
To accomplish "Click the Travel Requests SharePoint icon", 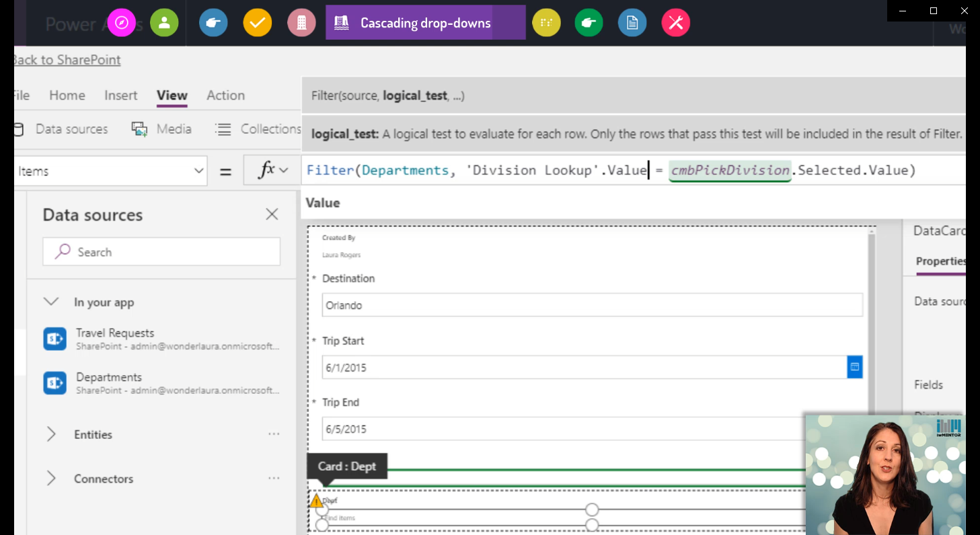I will tap(54, 339).
